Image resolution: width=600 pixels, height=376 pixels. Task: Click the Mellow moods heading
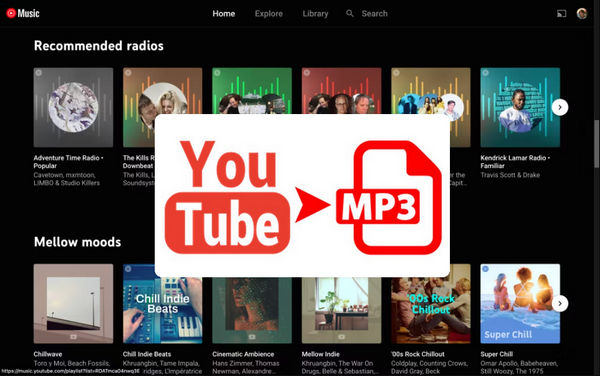(x=77, y=242)
